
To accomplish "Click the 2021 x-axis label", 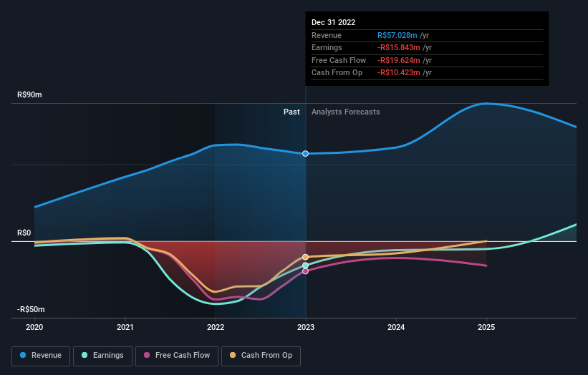I will click(125, 327).
